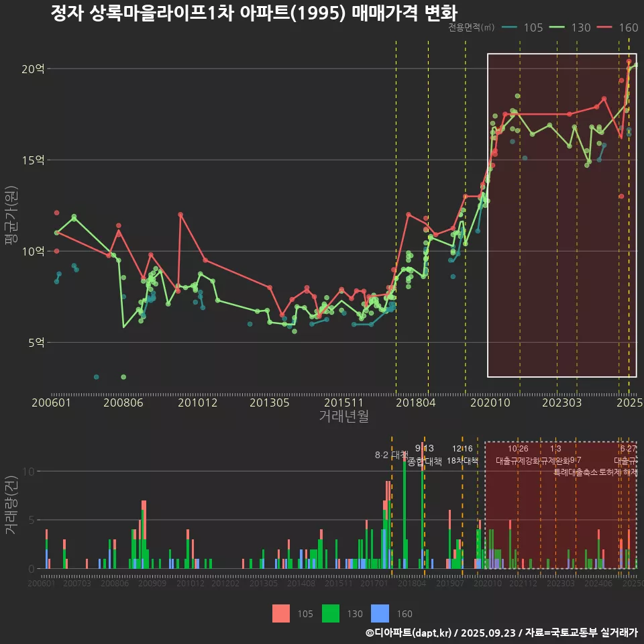The image size is (644, 644).
Task: Click the 6·27 policy date annotation
Action: coord(629,449)
